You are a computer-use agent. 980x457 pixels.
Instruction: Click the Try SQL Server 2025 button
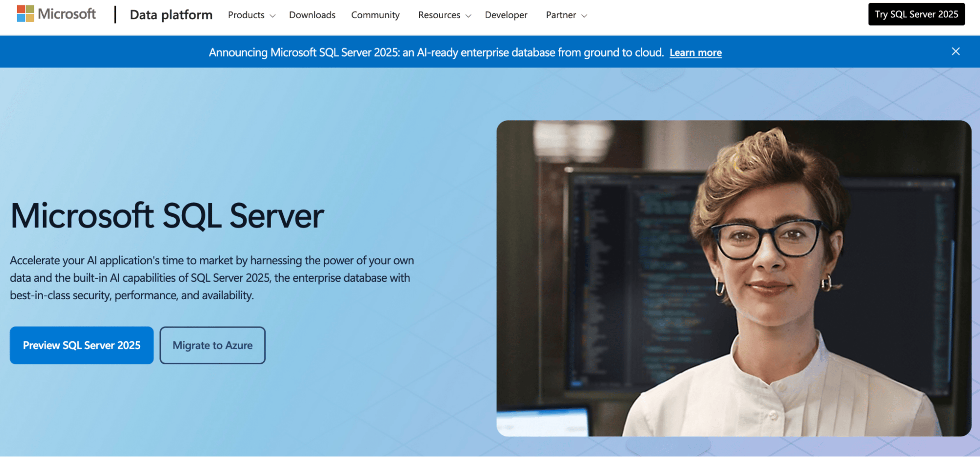click(916, 14)
